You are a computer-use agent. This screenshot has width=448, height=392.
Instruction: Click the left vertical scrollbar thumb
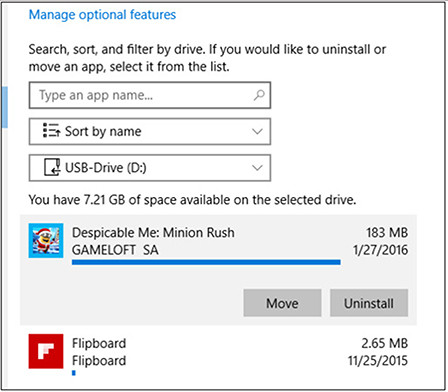5,107
